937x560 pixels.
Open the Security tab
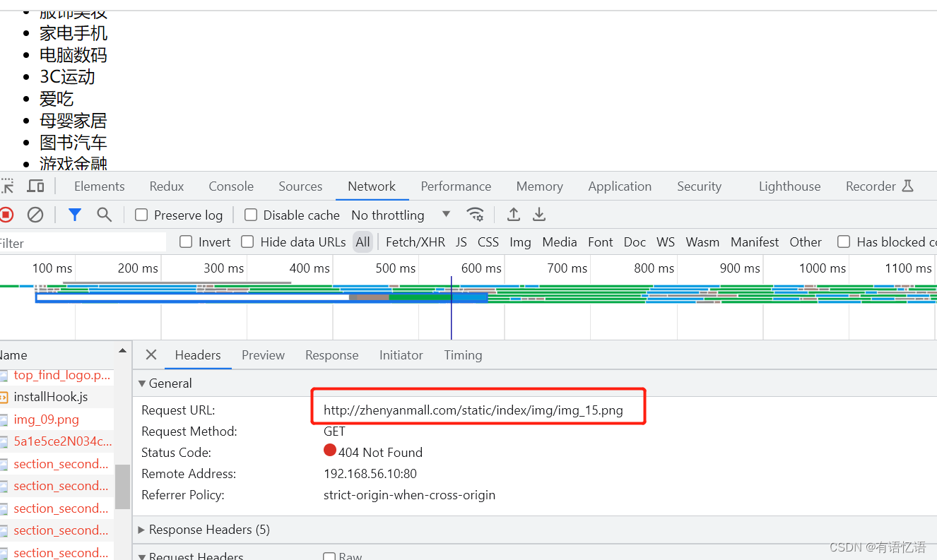pyautogui.click(x=699, y=186)
